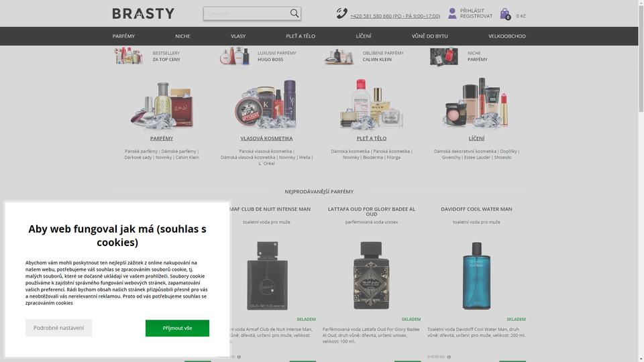This screenshot has width=644, height=362.
Task: Accept all cookies with Přijmout vše
Action: coord(177,328)
